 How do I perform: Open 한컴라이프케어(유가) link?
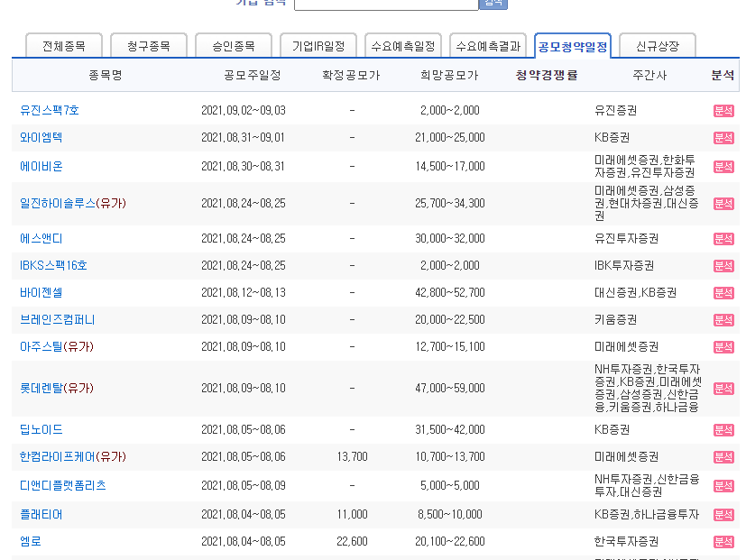[x=73, y=457]
